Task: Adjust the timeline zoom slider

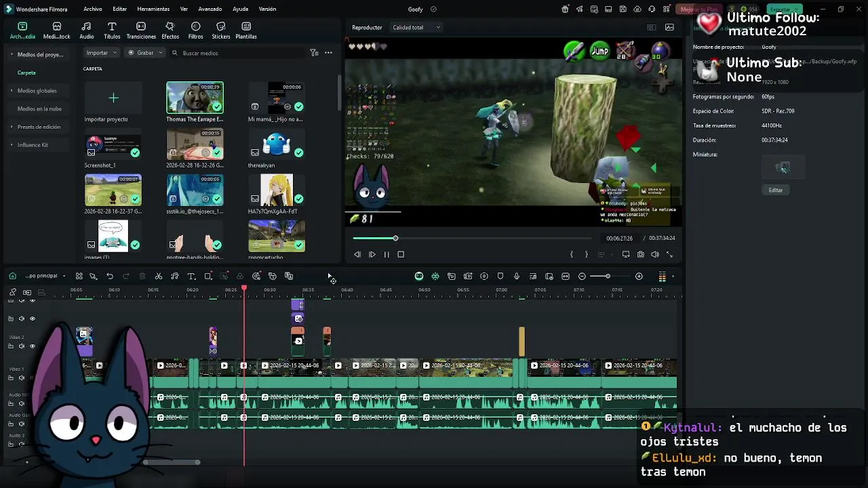Action: [608, 277]
